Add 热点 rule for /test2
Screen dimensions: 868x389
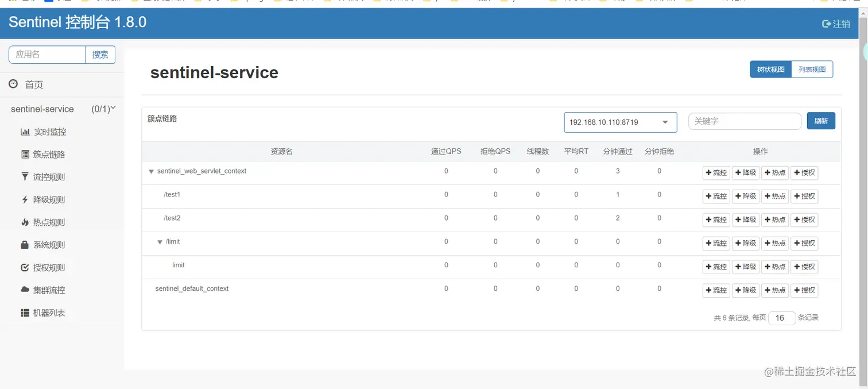coord(775,220)
